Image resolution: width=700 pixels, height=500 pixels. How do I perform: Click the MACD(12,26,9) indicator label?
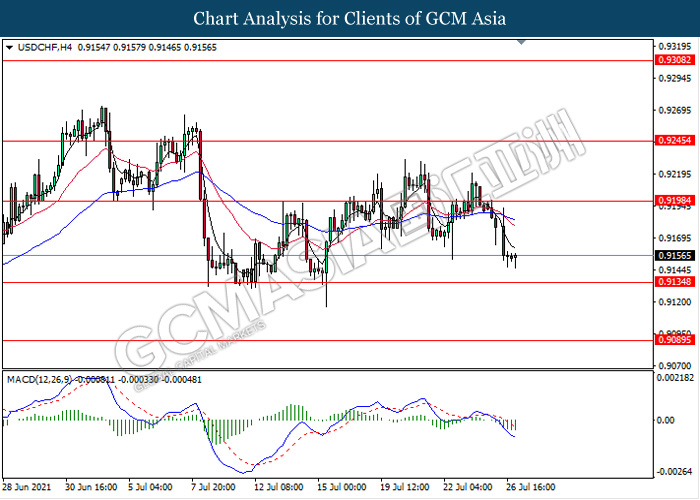[x=39, y=380]
